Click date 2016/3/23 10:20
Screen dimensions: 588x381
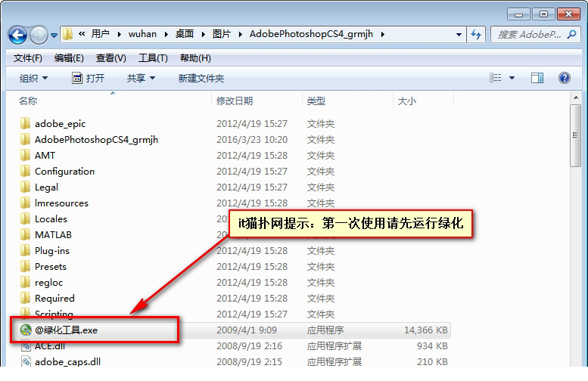tap(252, 139)
